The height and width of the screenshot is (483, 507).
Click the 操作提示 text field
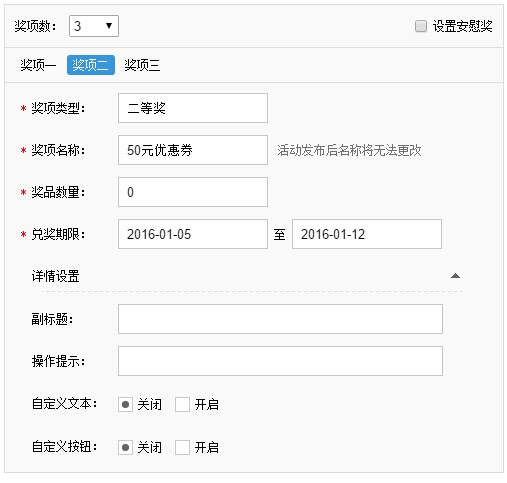[x=280, y=361]
